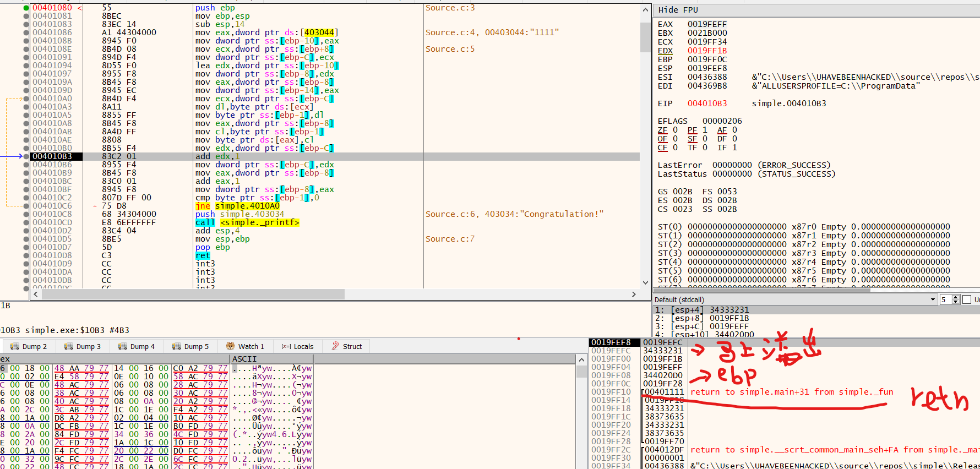The image size is (980, 469).
Task: Click the comment 'Source.c:4, 00403044:"1111"'
Action: pos(492,32)
